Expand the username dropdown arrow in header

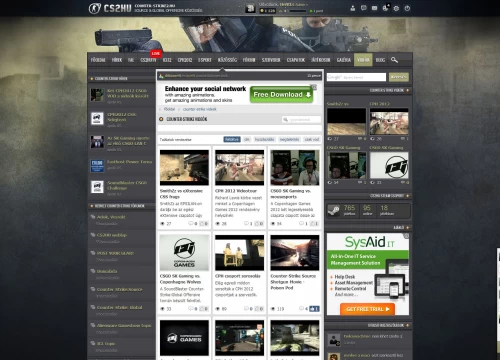[307, 5]
